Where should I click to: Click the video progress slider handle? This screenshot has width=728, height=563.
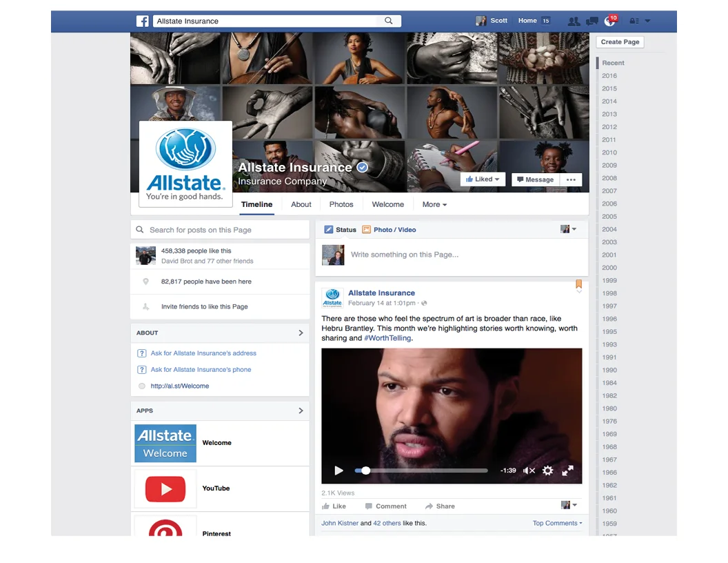pyautogui.click(x=366, y=471)
